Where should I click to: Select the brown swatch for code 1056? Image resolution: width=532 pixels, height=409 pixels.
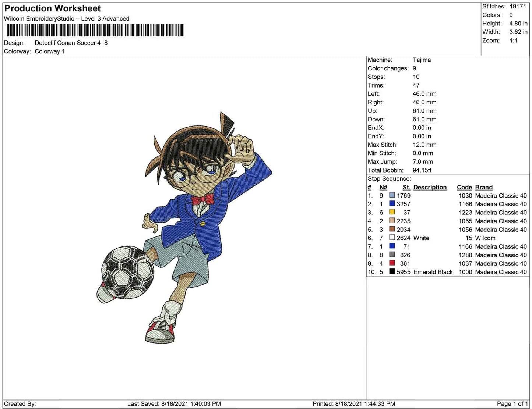pos(392,229)
